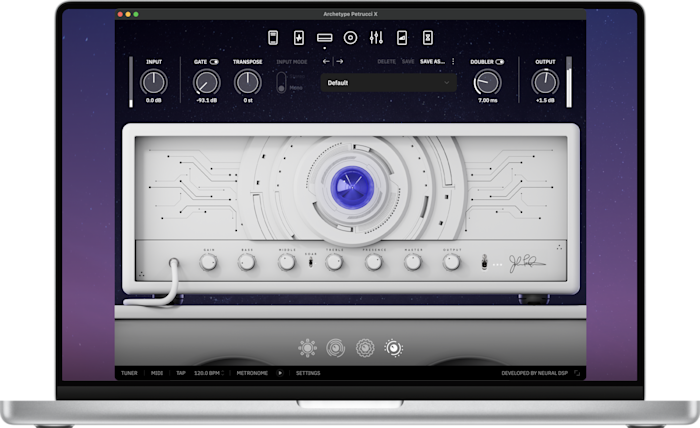700x428 pixels.
Task: Click the amp input cable jack
Action: coord(174,263)
